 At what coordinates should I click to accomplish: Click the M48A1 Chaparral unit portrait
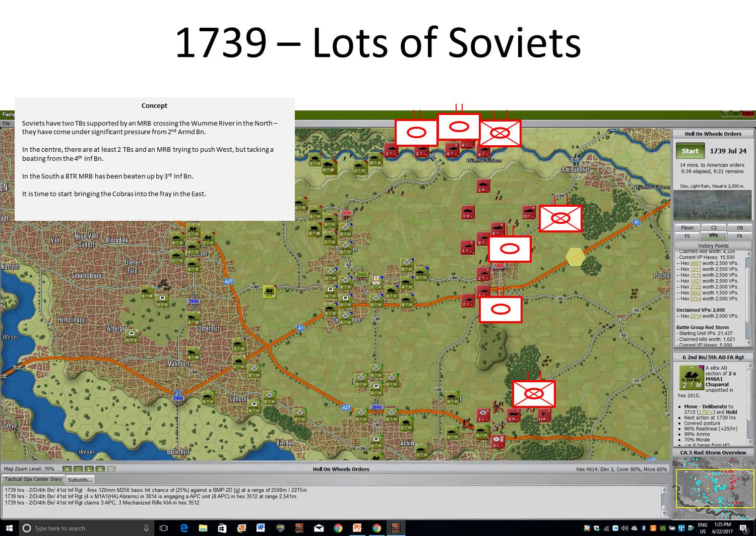(x=691, y=379)
